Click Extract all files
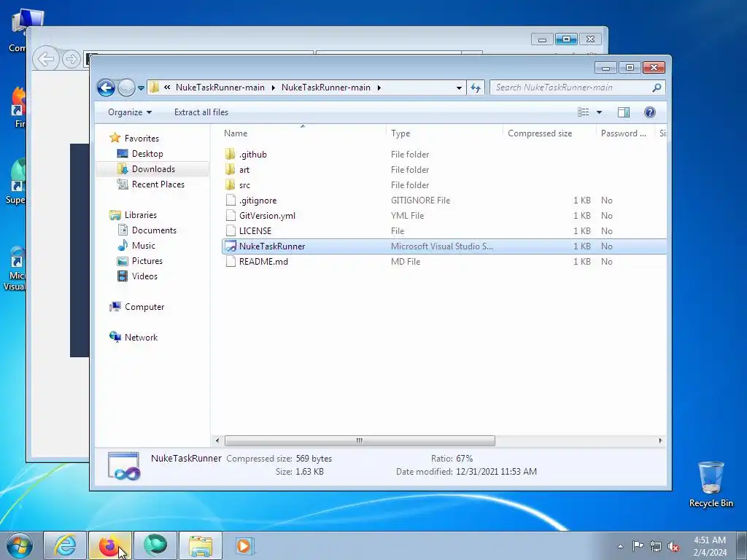747x560 pixels. click(201, 112)
